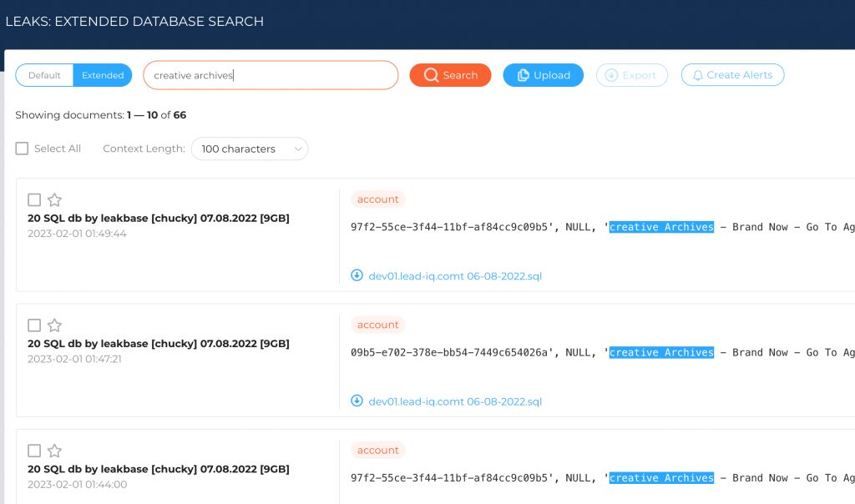This screenshot has height=504, width=855.
Task: Click the orange Search button
Action: [450, 75]
